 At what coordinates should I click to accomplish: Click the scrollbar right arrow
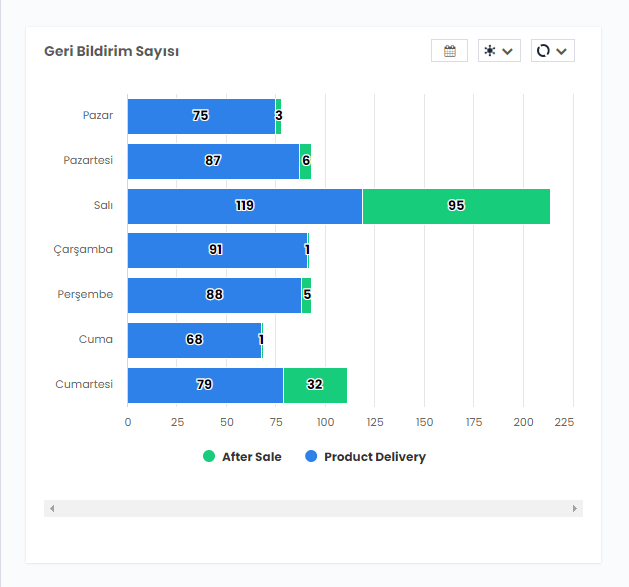pos(575,509)
